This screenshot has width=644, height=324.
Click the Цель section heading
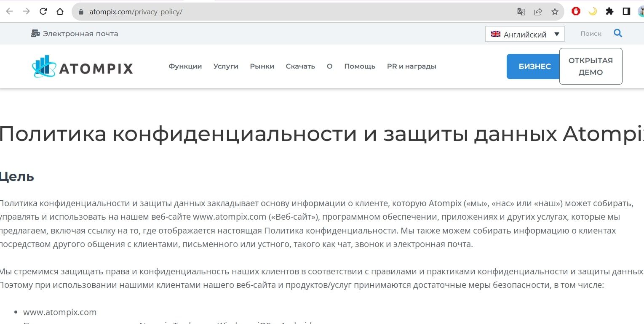[17, 177]
